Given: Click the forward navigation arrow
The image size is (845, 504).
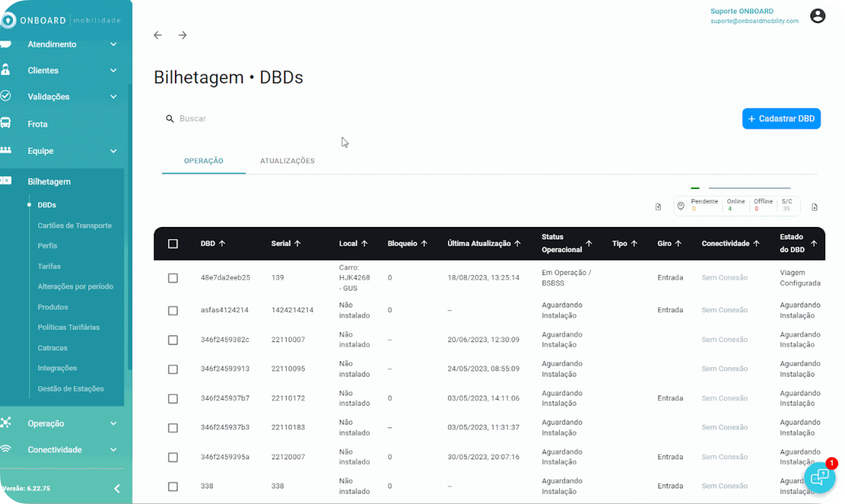Looking at the screenshot, I should 183,35.
